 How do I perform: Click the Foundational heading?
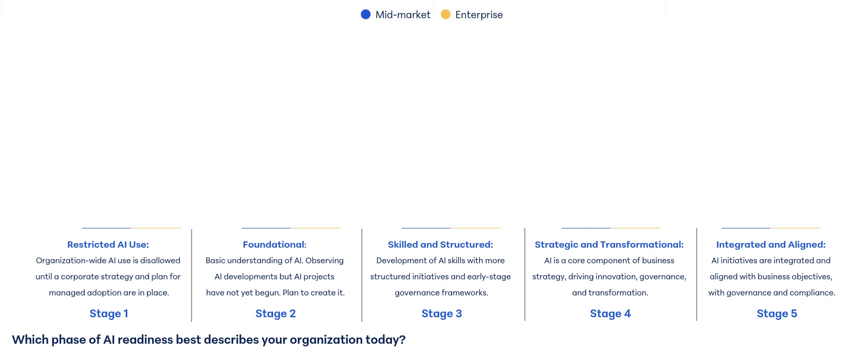[x=275, y=245]
